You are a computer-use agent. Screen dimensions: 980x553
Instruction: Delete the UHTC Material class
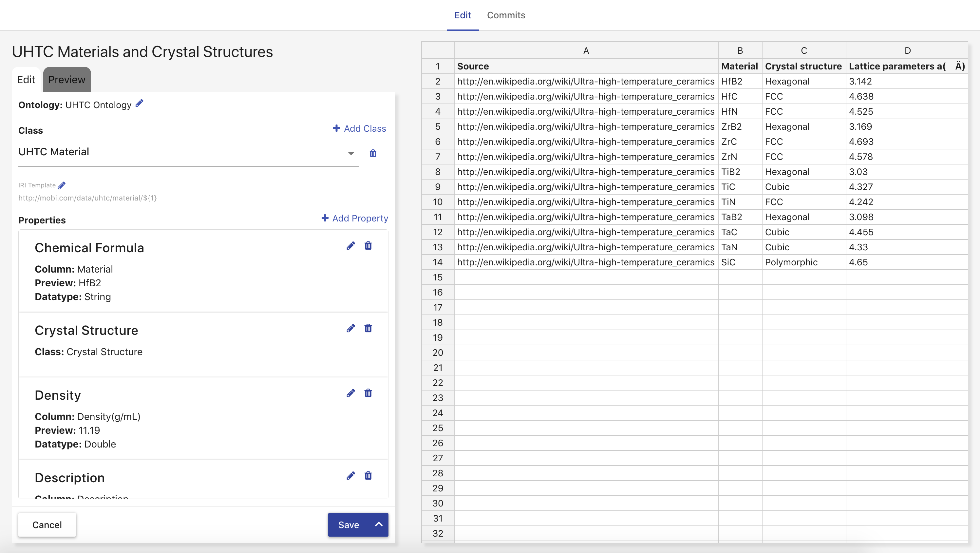coord(373,153)
